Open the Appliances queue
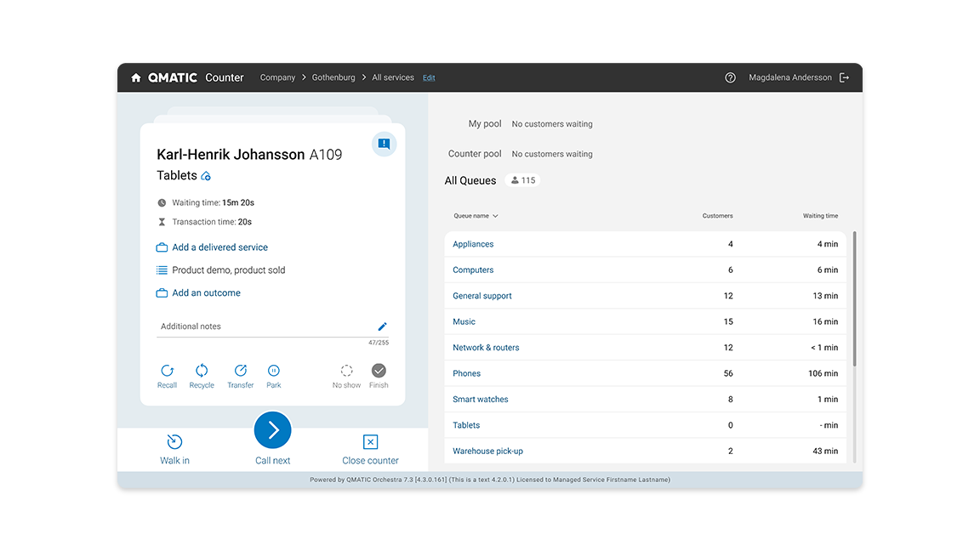This screenshot has width=980, height=551. [473, 244]
